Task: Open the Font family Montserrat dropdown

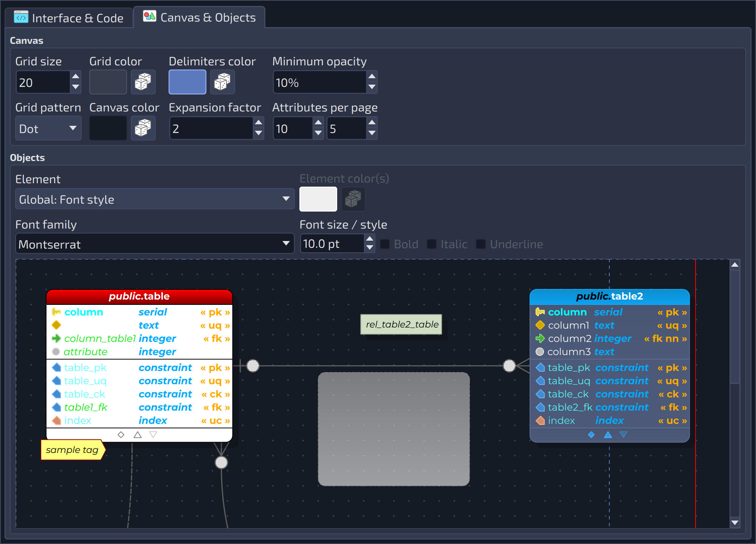Action: 155,244
